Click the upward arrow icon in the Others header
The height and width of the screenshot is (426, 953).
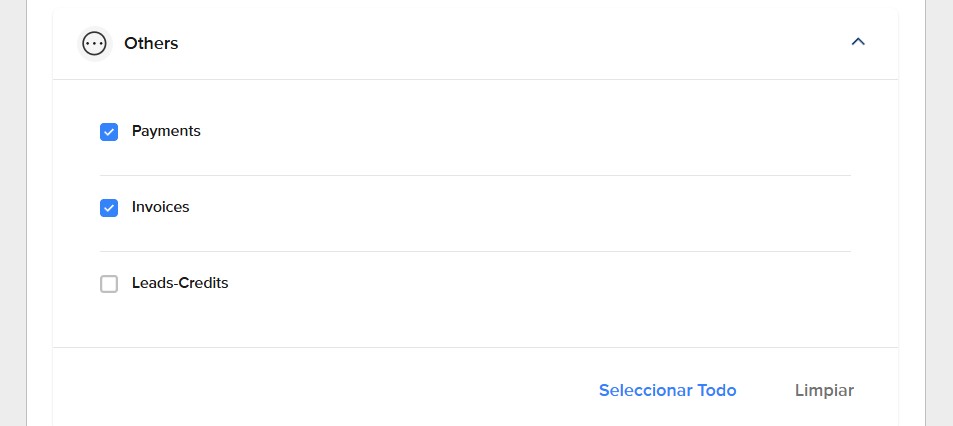point(858,42)
